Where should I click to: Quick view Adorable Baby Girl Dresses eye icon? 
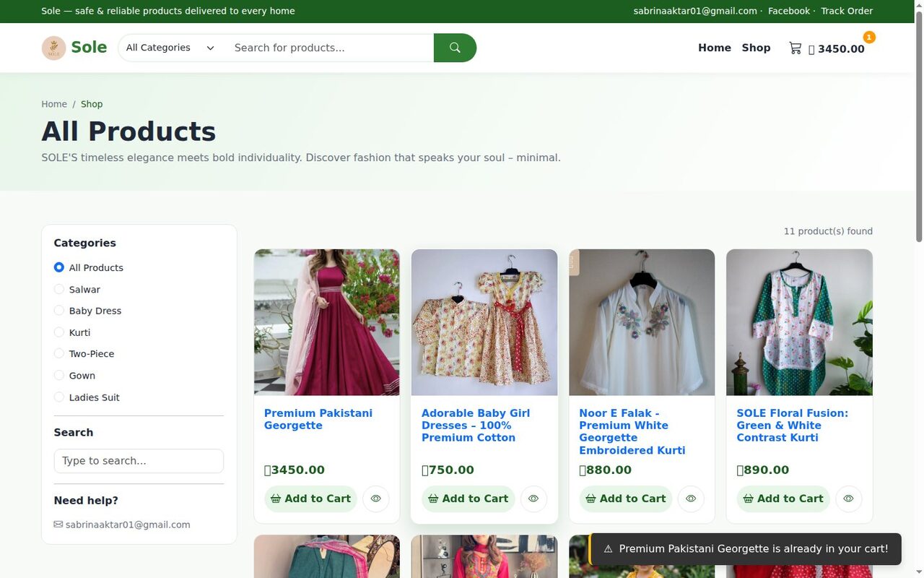[x=533, y=499]
